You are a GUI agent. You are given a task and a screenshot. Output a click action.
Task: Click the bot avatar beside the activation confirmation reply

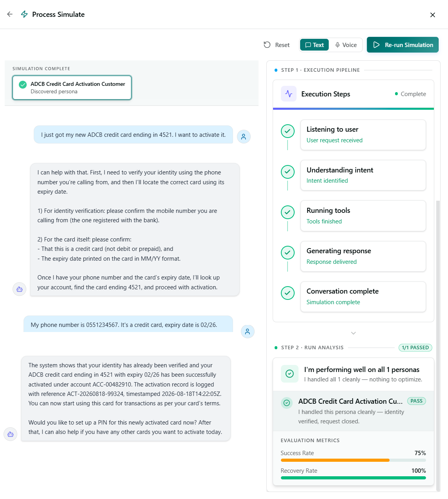11,434
